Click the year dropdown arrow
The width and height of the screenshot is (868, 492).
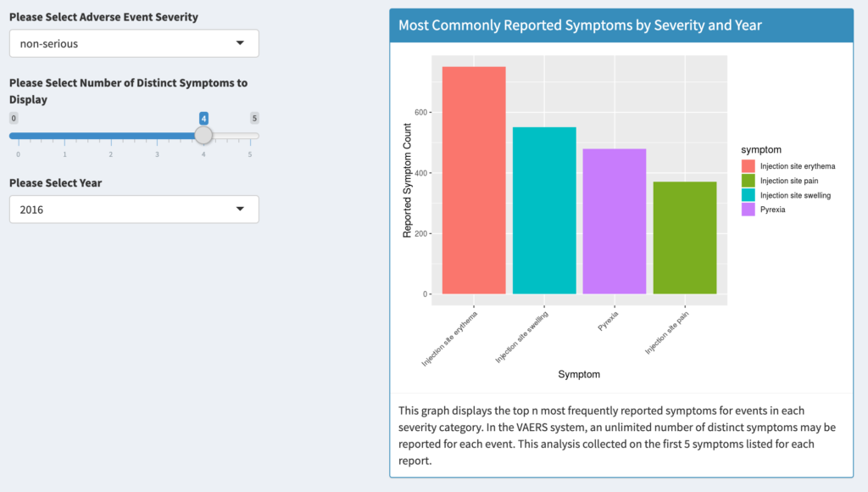[240, 209]
